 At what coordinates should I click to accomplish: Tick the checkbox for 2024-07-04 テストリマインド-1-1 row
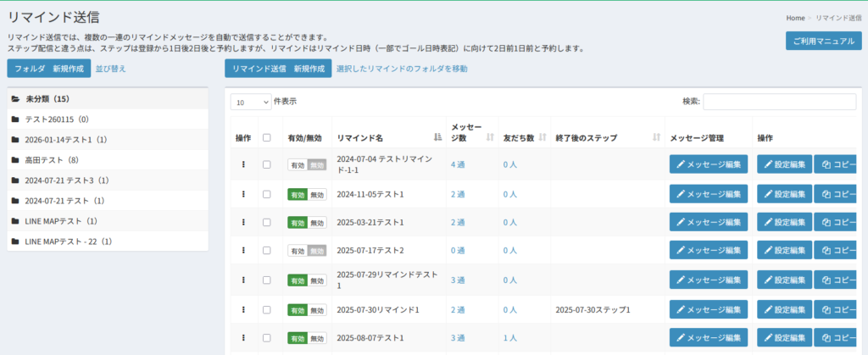267,164
